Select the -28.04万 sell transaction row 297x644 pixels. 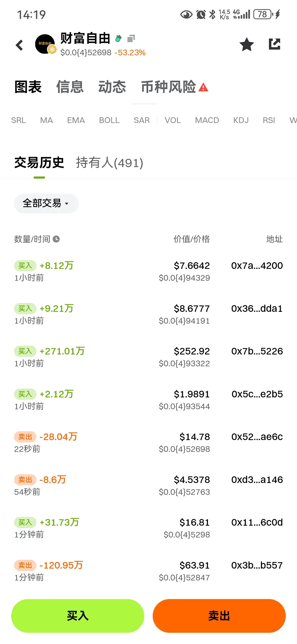(x=148, y=443)
